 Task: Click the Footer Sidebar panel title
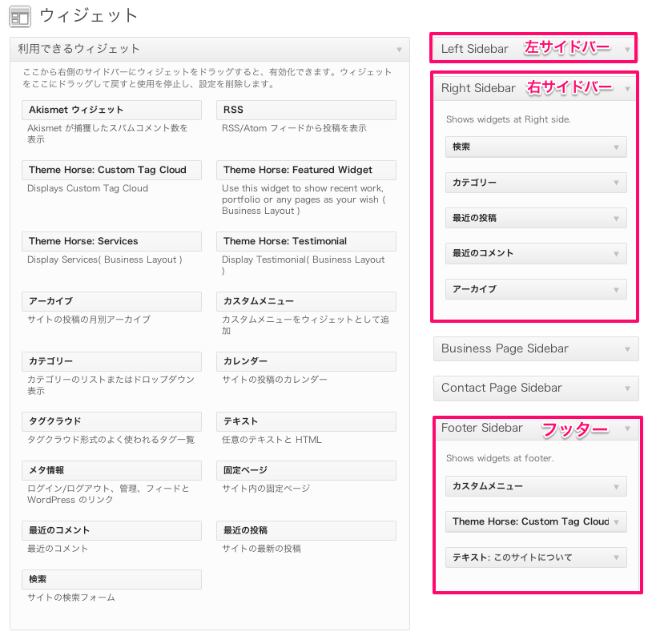coord(482,428)
